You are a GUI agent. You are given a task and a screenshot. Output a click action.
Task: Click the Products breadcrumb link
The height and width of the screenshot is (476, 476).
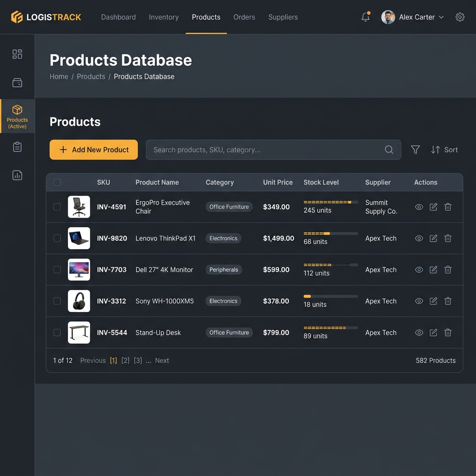(x=91, y=77)
